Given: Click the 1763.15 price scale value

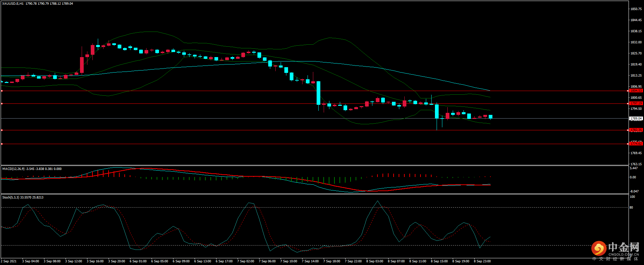Looking at the screenshot, I should (x=636, y=164).
